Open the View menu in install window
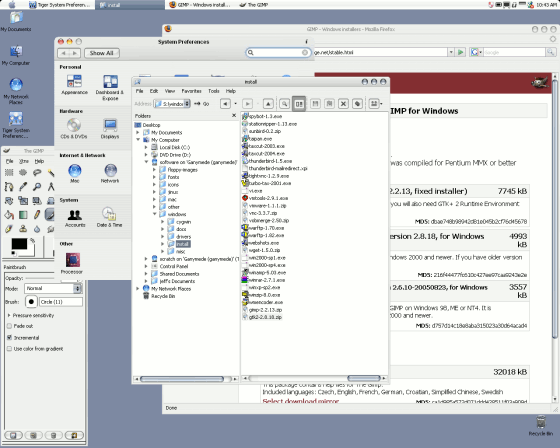The image size is (560, 448). click(170, 91)
